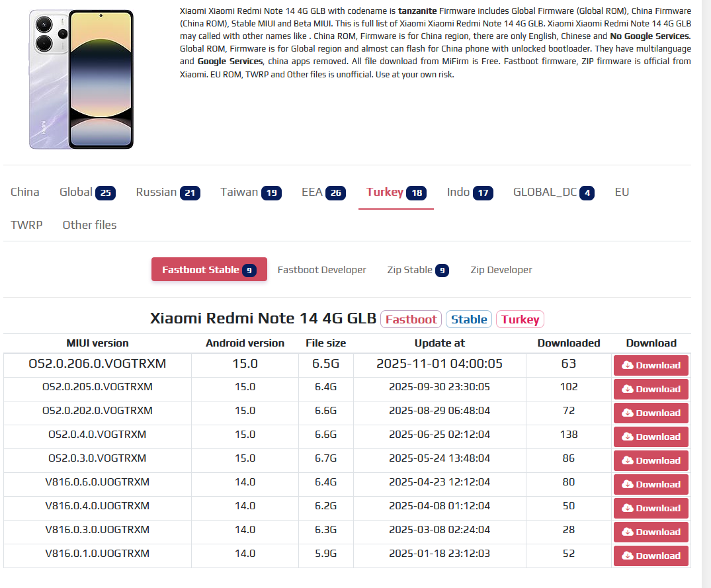
Task: Click update date 2025-05-24 13:48:04
Action: coord(439,458)
